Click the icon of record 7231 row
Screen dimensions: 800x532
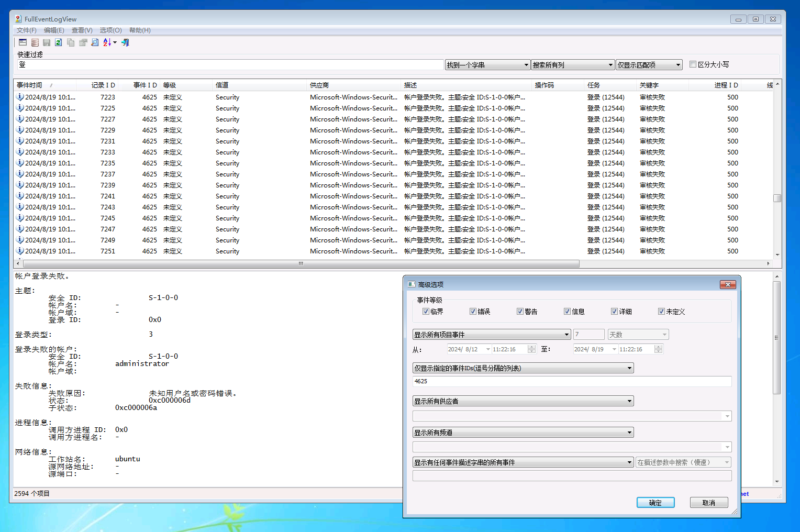point(20,141)
